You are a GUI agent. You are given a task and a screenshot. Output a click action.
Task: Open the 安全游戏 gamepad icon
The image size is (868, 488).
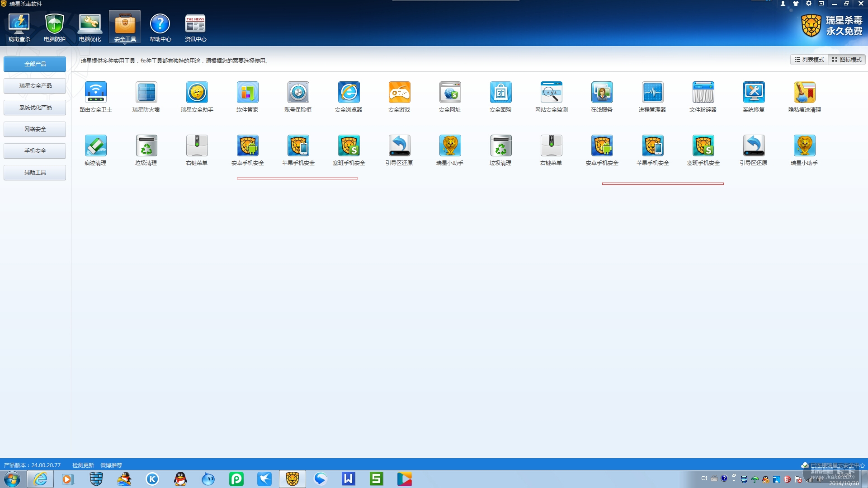coord(399,93)
